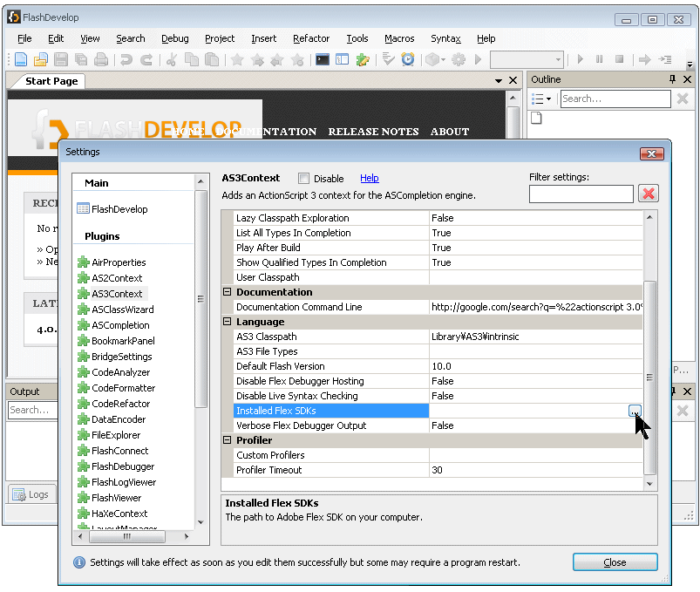The height and width of the screenshot is (592, 700).
Task: Collapse the Language settings category
Action: 228,322
